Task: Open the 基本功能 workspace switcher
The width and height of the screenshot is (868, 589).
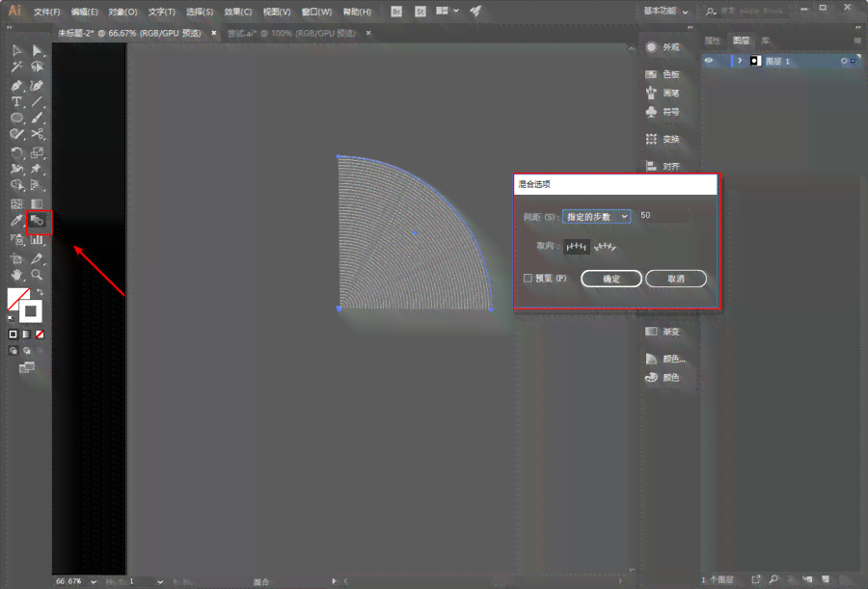Action: [x=665, y=11]
